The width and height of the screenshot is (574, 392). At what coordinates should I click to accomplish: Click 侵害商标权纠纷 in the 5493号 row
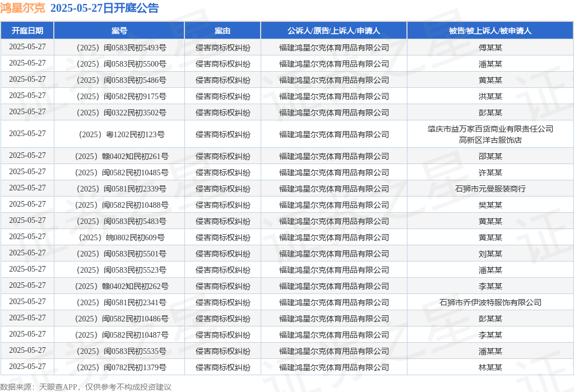[223, 48]
